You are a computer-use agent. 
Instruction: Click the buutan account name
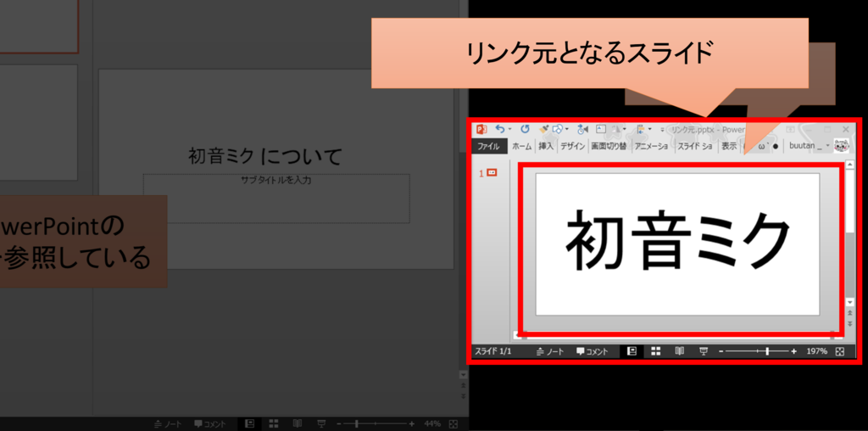coord(805,146)
